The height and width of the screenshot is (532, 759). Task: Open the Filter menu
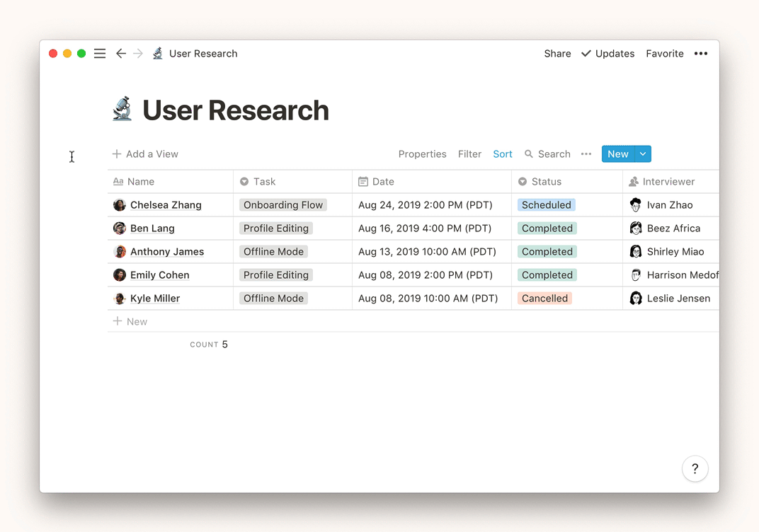pyautogui.click(x=469, y=154)
